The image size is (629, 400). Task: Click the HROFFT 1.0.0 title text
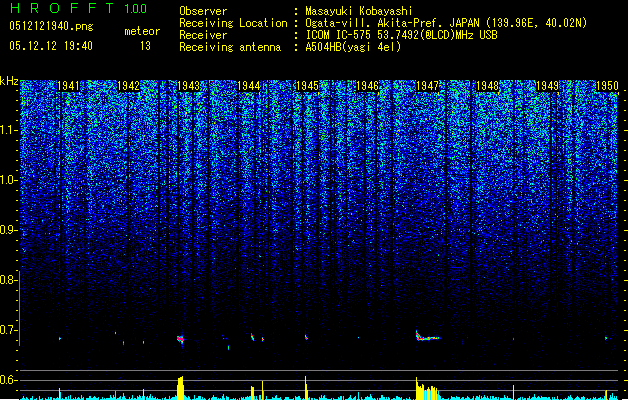(x=78, y=8)
